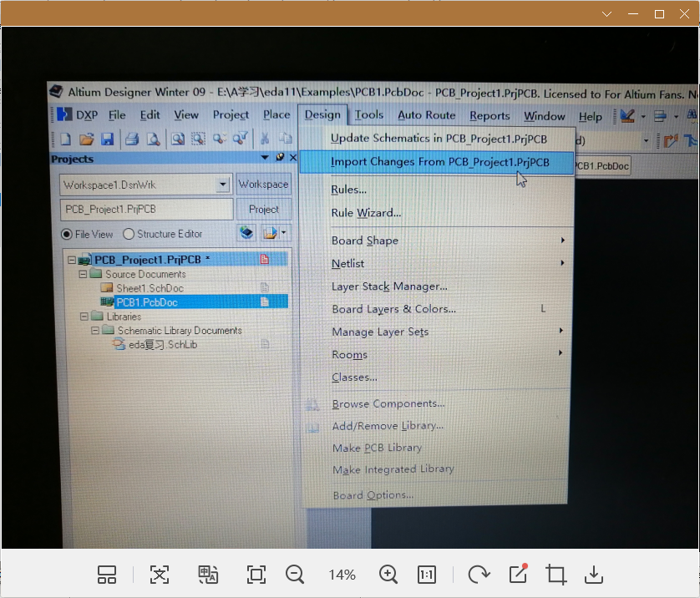The width and height of the screenshot is (700, 598).
Task: Click the zoom area dashed-rectangle icon
Action: 198,139
